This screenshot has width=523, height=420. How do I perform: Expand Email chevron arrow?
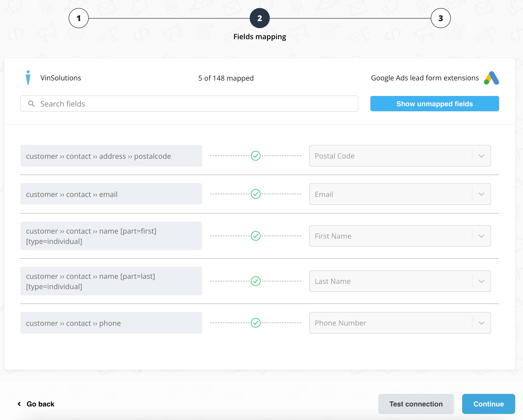(x=482, y=194)
